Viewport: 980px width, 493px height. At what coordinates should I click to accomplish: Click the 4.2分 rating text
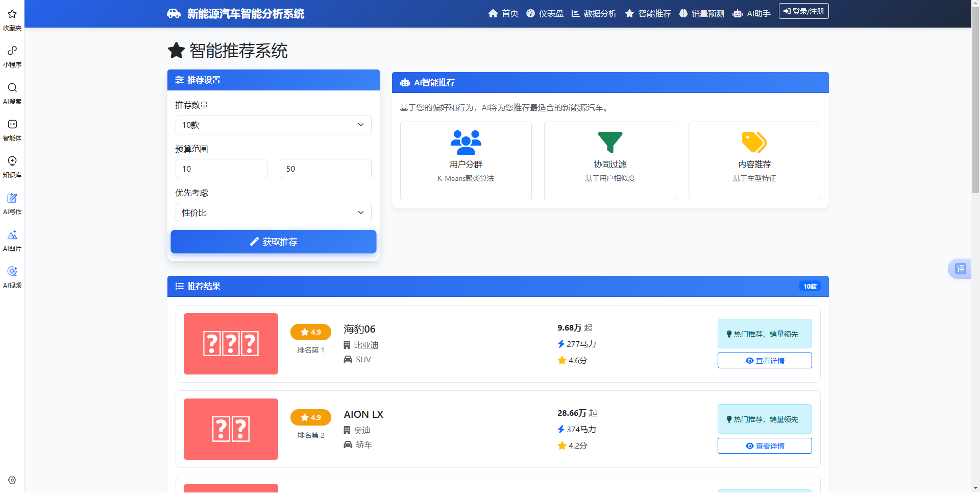tap(578, 446)
